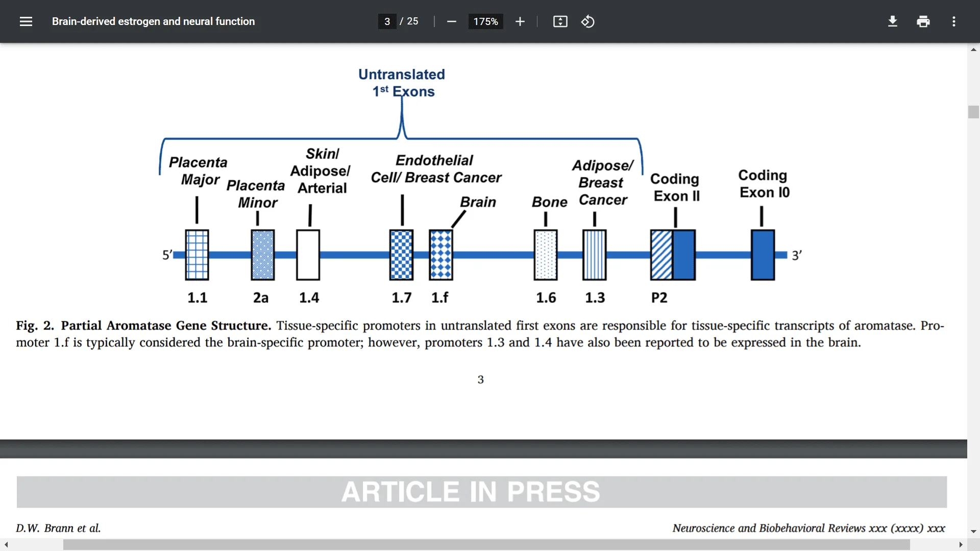Click 'Endothelial Cell/ Breast Cancer' label
This screenshot has height=551, width=980.
pyautogui.click(x=436, y=169)
